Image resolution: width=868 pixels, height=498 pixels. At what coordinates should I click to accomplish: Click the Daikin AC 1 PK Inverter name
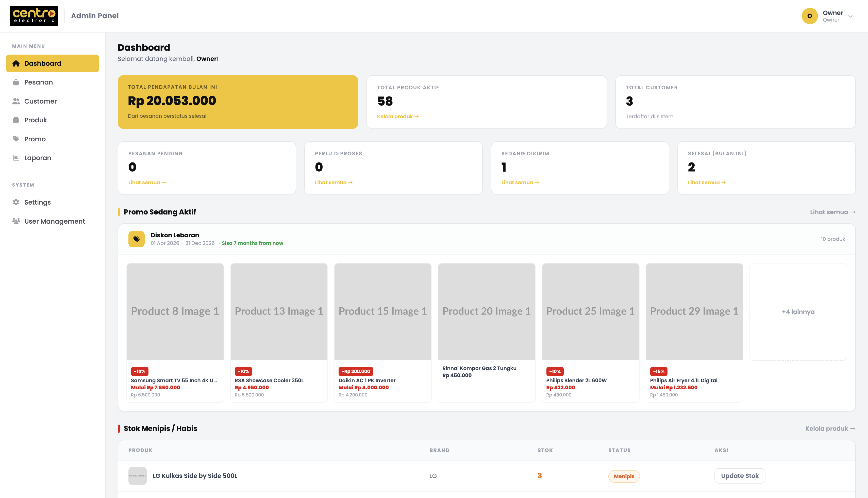point(367,380)
